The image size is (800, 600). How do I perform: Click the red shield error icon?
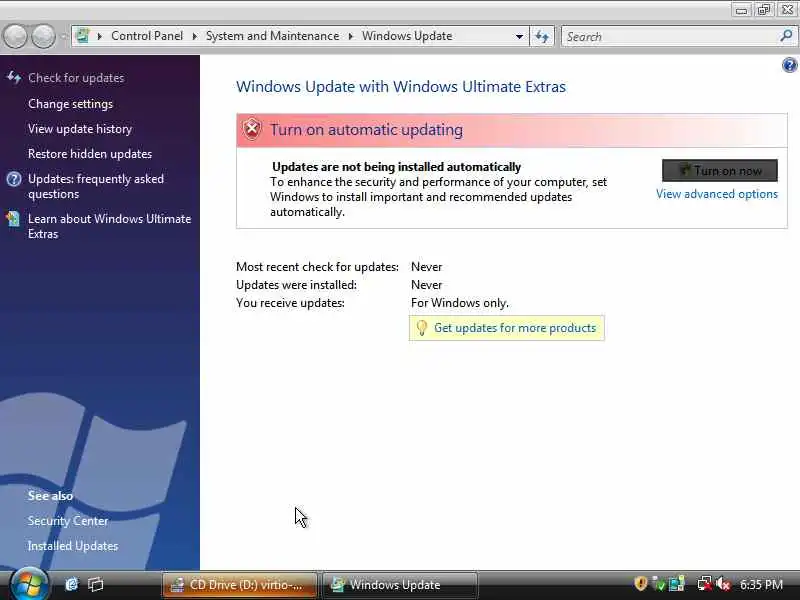252,130
